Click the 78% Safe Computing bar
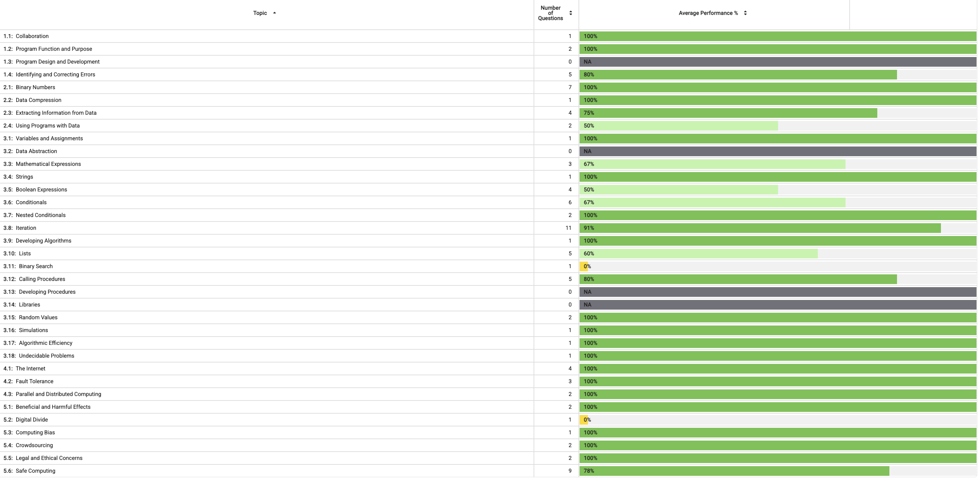The image size is (980, 481). tap(734, 471)
